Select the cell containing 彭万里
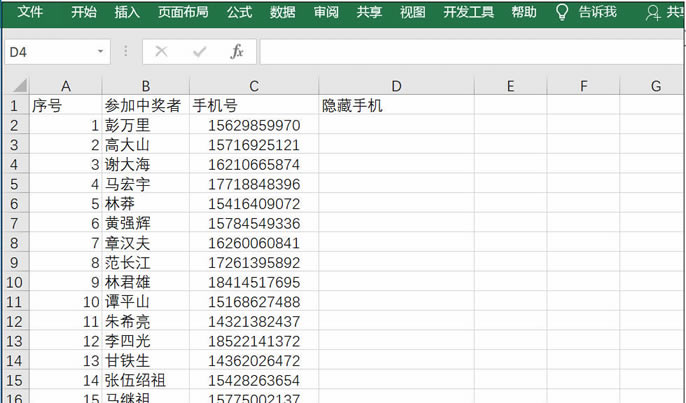The width and height of the screenshot is (686, 403). (x=146, y=125)
